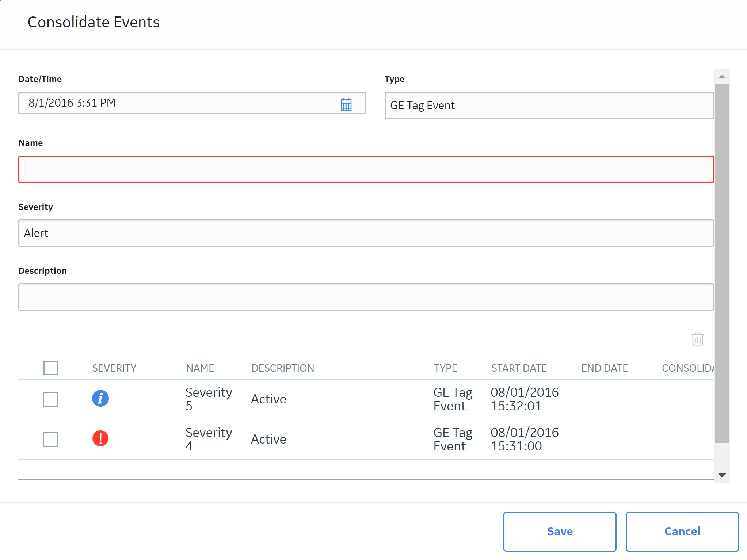Focus the red-outlined Name input field
Screen dimensions: 747x560
(x=366, y=169)
